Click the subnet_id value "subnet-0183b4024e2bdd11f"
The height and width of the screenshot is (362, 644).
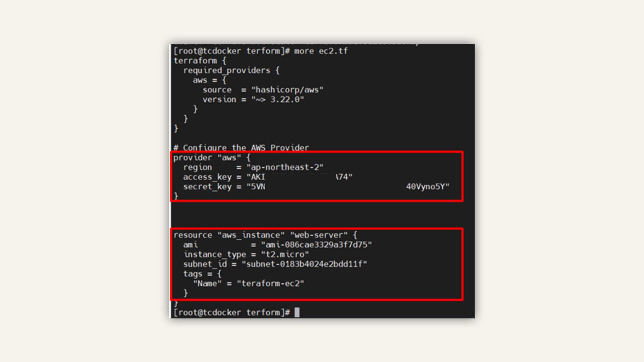pyautogui.click(x=305, y=264)
